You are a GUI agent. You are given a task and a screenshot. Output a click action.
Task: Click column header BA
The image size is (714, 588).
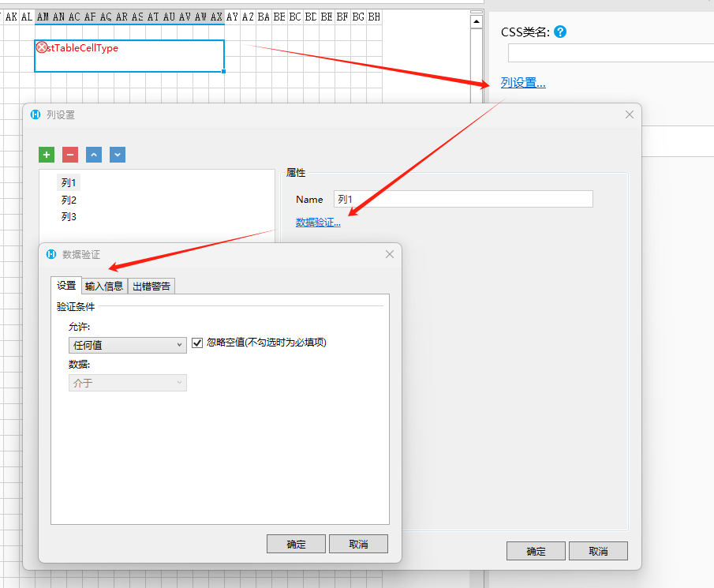(x=264, y=17)
